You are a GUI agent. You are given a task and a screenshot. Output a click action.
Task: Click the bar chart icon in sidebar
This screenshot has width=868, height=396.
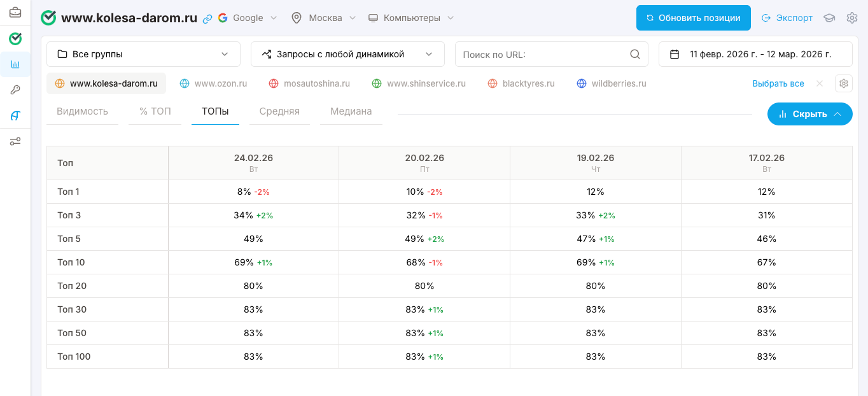[x=15, y=64]
